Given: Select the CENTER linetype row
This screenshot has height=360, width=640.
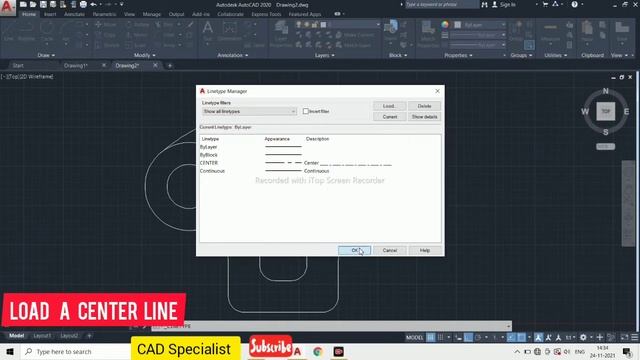Looking at the screenshot, I should [x=320, y=163].
